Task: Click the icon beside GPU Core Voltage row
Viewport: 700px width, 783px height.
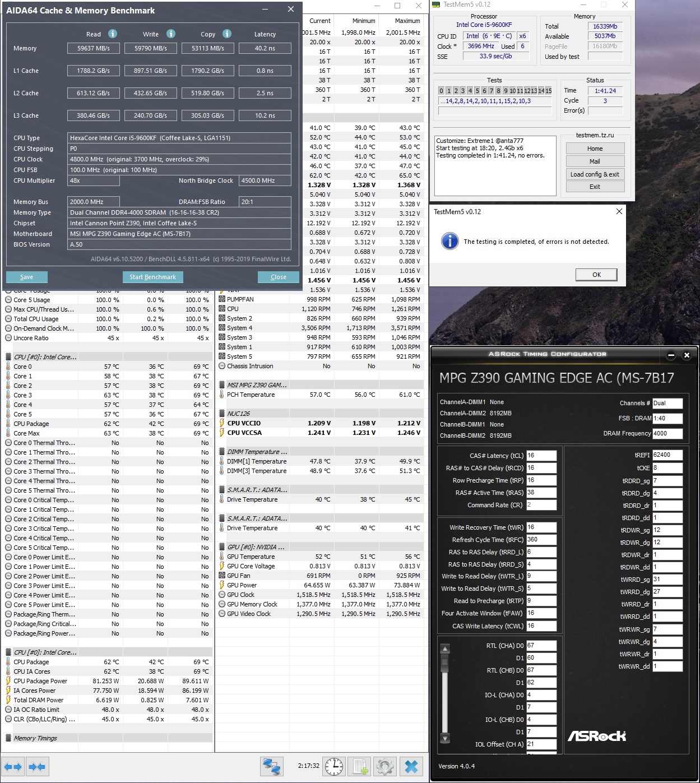Action: (222, 566)
